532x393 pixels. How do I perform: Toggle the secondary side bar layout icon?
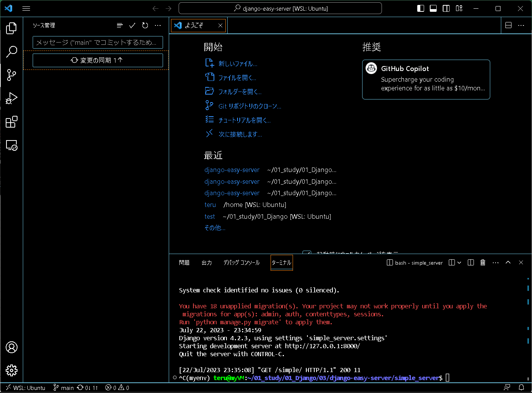point(446,8)
